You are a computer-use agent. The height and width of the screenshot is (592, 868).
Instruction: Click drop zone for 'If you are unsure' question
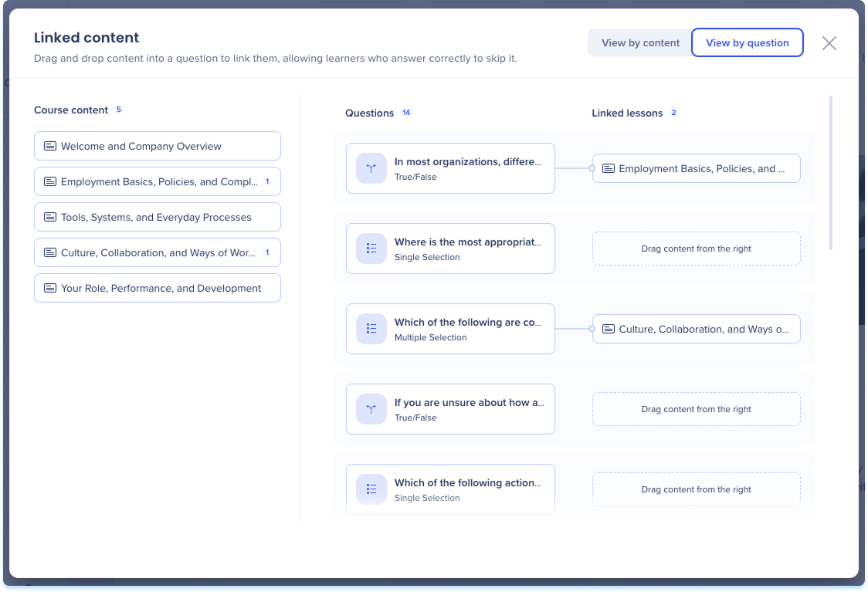click(697, 409)
